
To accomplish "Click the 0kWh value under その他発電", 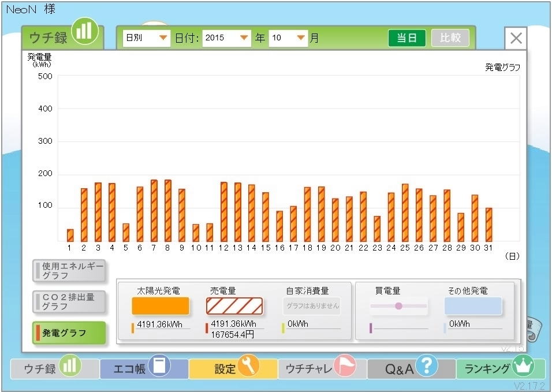I will click(460, 324).
